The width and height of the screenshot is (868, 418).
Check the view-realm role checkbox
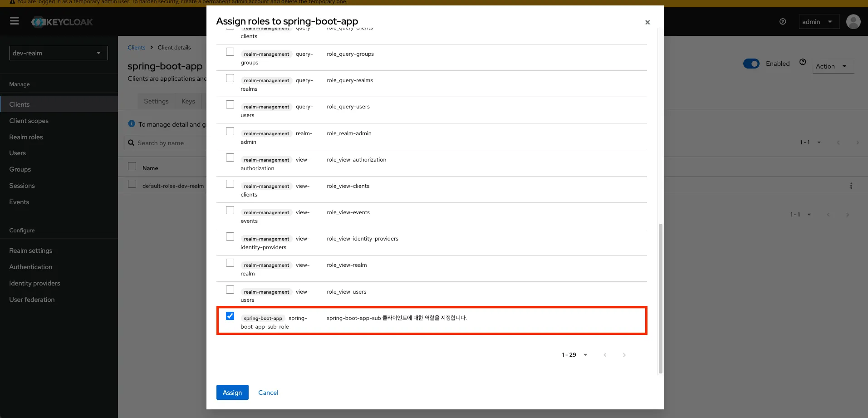[x=230, y=263]
